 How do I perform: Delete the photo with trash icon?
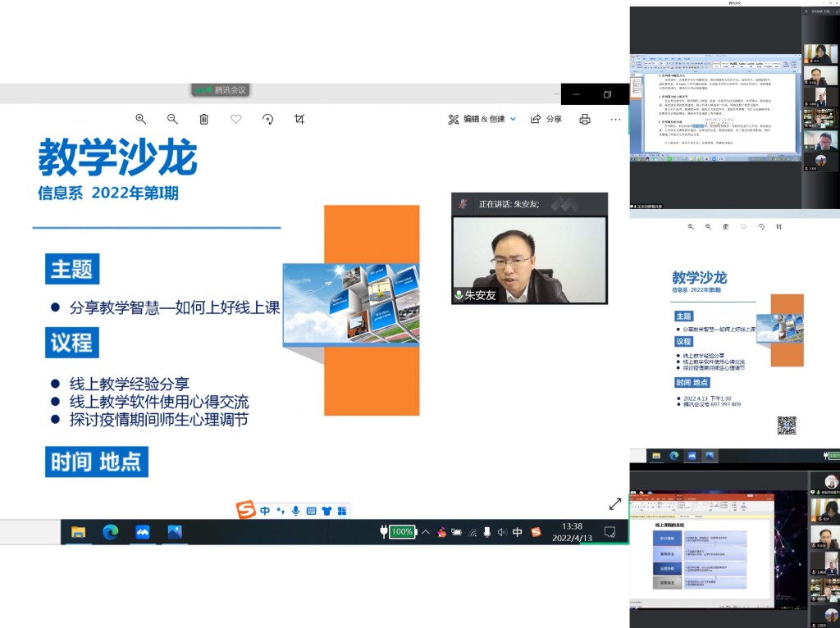pos(204,119)
